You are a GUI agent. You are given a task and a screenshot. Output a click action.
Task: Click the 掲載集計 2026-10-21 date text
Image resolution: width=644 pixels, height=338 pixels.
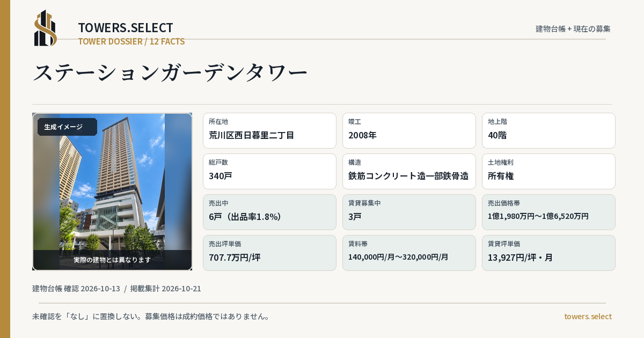coord(166,289)
